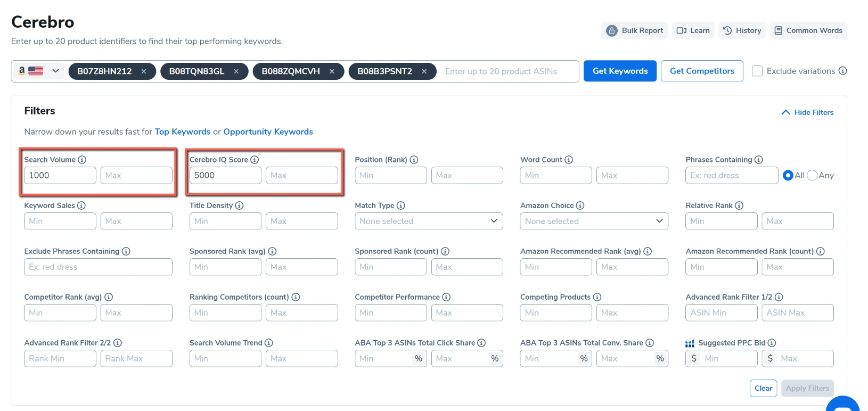
Task: Expand the Amazon Choice dropdown
Action: tap(594, 221)
